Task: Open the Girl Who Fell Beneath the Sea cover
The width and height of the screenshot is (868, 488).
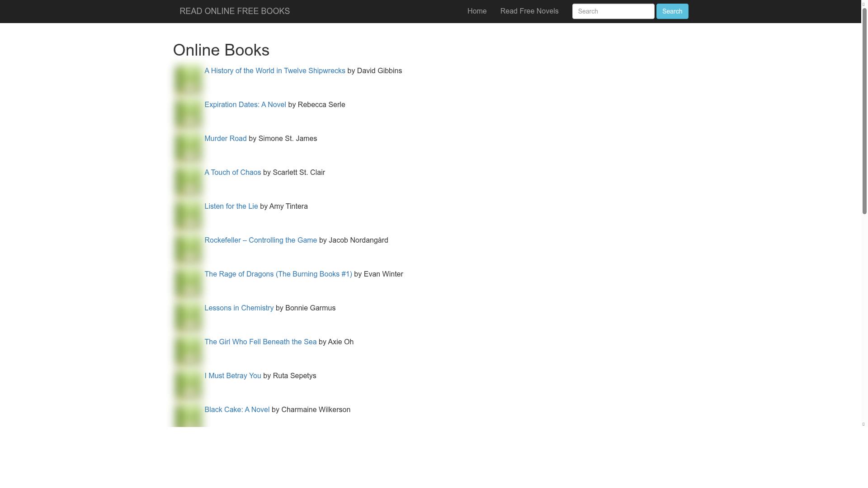Action: [188, 351]
